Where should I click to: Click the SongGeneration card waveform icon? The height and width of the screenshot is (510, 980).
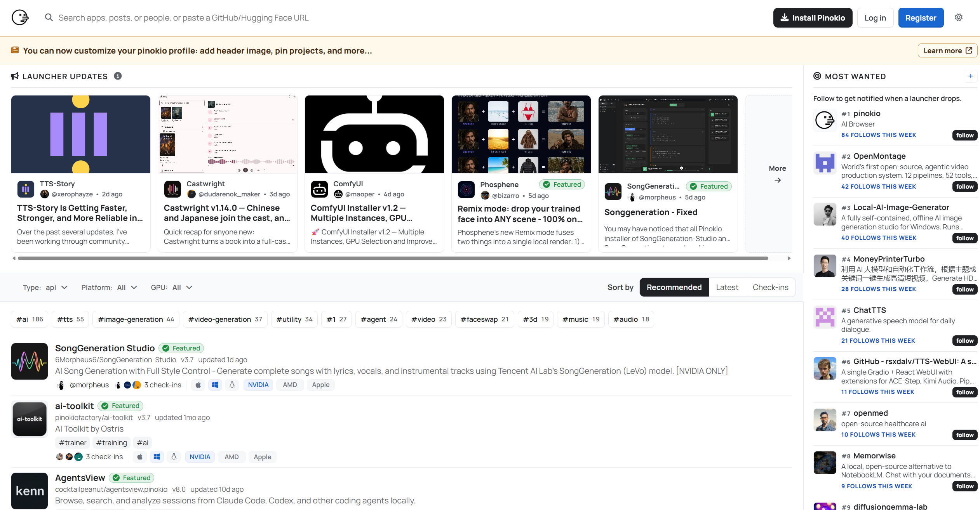(613, 191)
